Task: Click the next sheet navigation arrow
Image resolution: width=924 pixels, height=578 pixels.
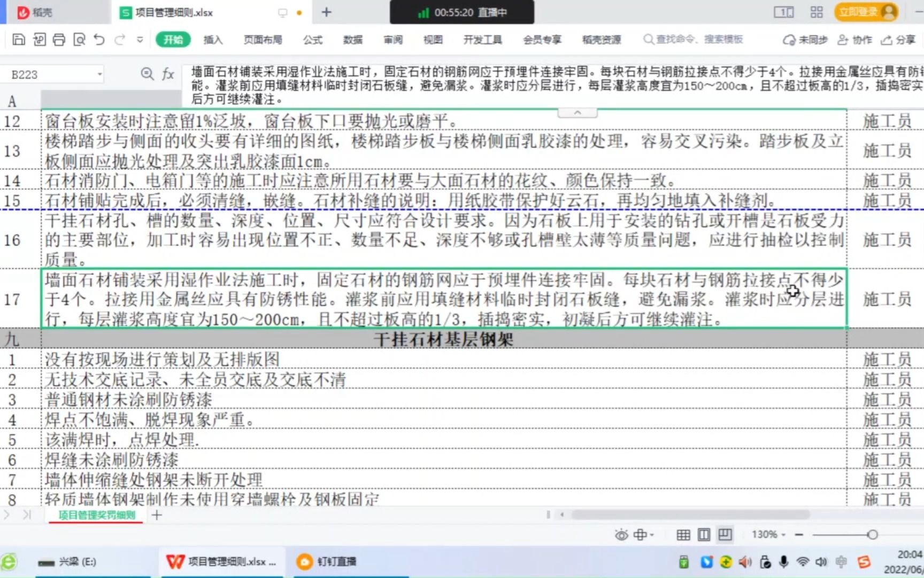Action: pos(7,515)
